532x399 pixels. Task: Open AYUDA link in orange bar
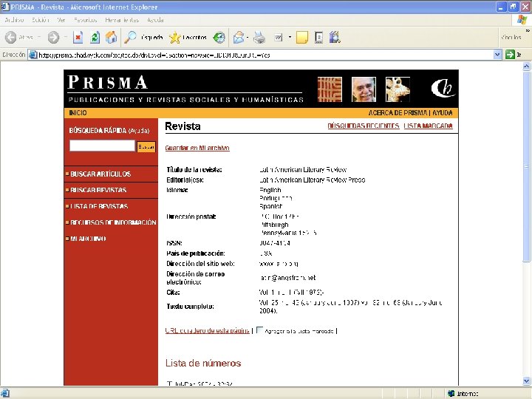[443, 112]
